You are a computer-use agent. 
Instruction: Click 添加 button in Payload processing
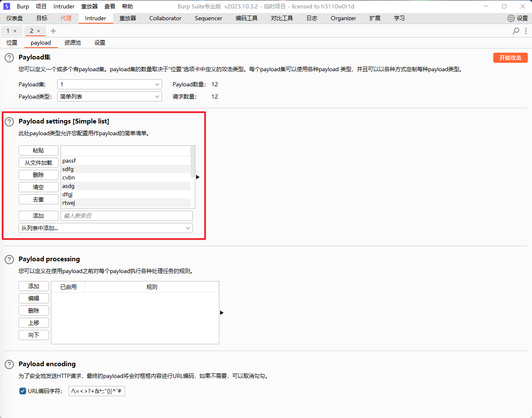34,286
